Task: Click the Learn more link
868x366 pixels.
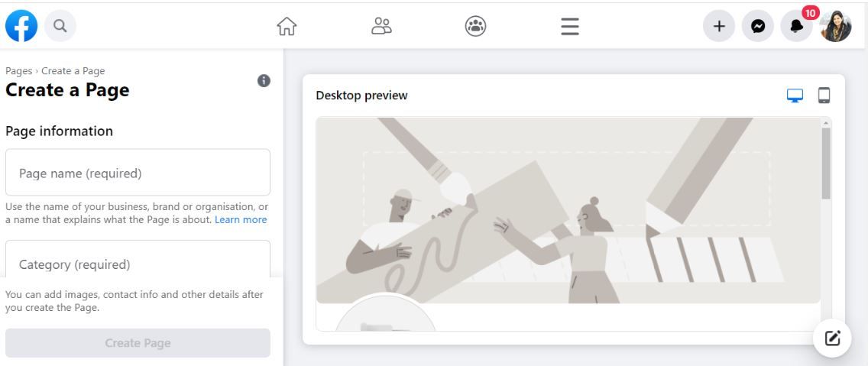Action: 241,219
